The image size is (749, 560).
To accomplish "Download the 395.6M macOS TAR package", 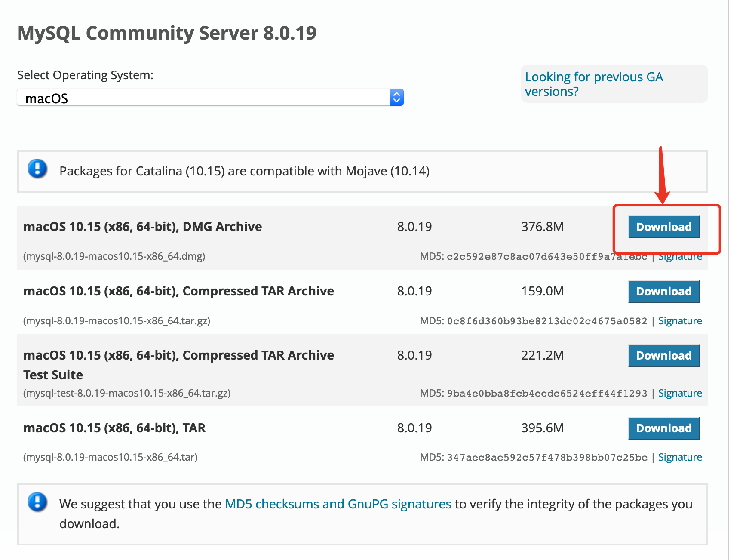I will tap(663, 428).
